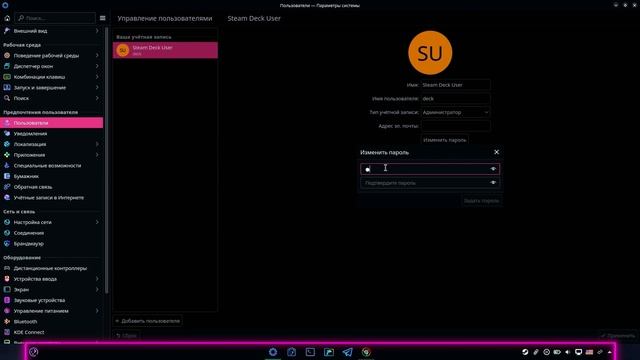The width and height of the screenshot is (640, 360).
Task: Open Уведомления notifications settings icon
Action: tap(7, 133)
